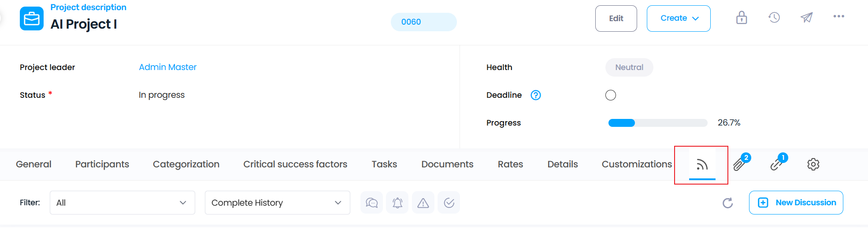Open the gear settings tab icon
The width and height of the screenshot is (868, 233).
(x=813, y=164)
